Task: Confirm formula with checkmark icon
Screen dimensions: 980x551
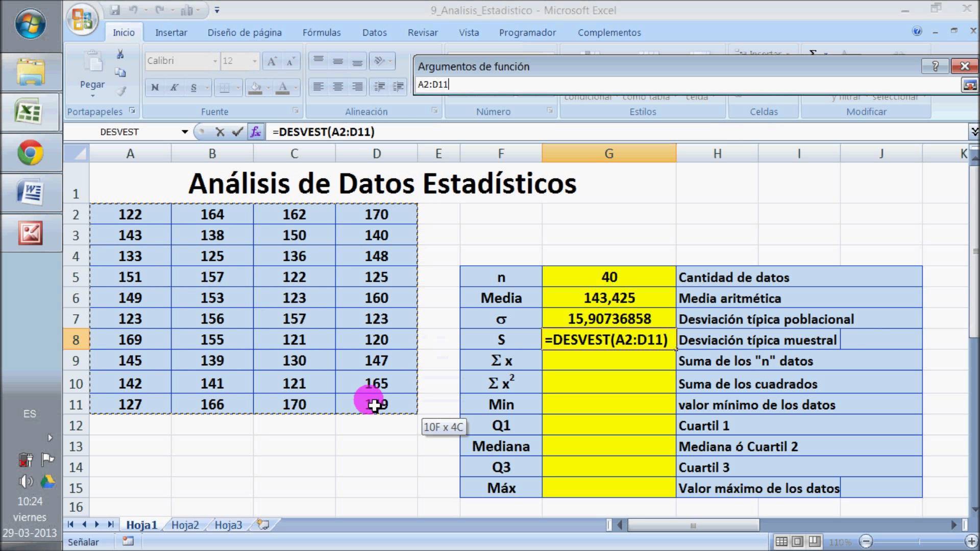Action: [x=237, y=132]
